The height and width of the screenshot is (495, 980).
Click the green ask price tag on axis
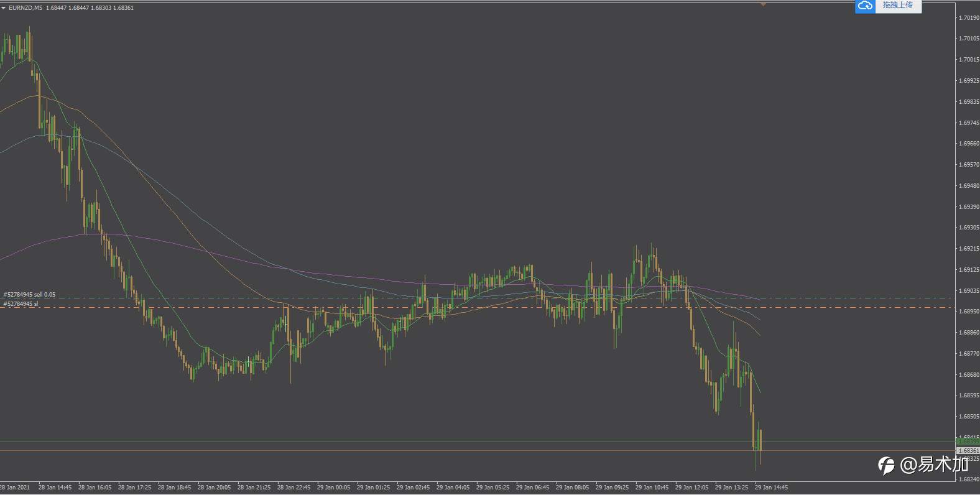click(968, 442)
